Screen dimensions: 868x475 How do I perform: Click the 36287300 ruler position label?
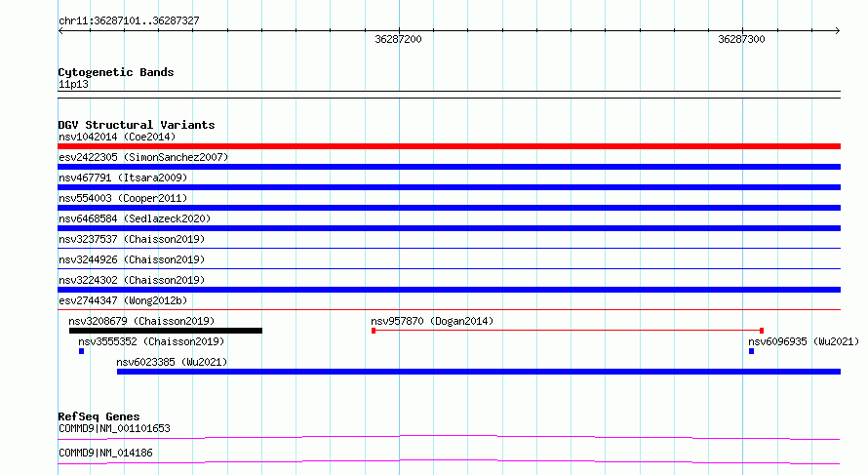(x=741, y=39)
